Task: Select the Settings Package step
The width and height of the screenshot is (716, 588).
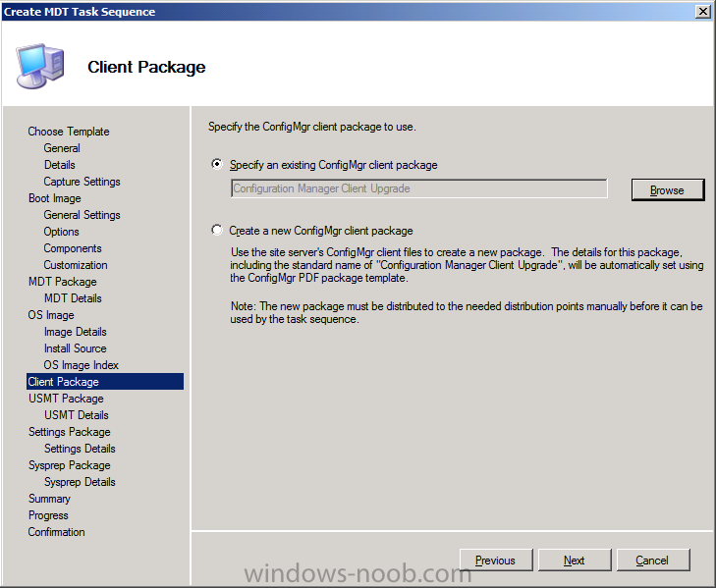Action: [x=70, y=432]
